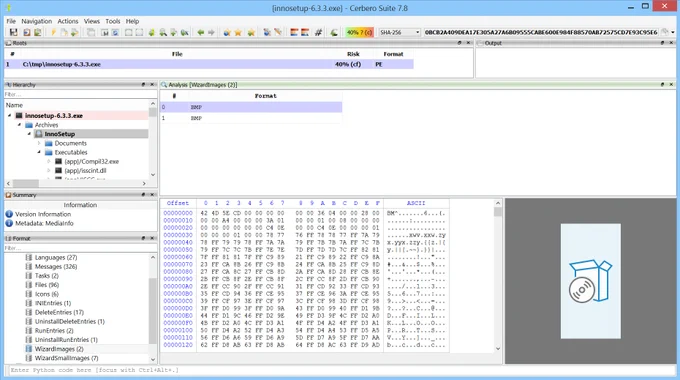
Task: Close the Summary panel
Action: click(152, 195)
